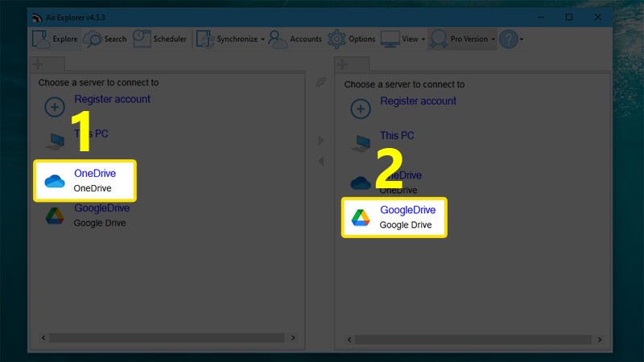Click the left pane plus circle icon
Image resolution: width=644 pixels, height=362 pixels.
(55, 107)
